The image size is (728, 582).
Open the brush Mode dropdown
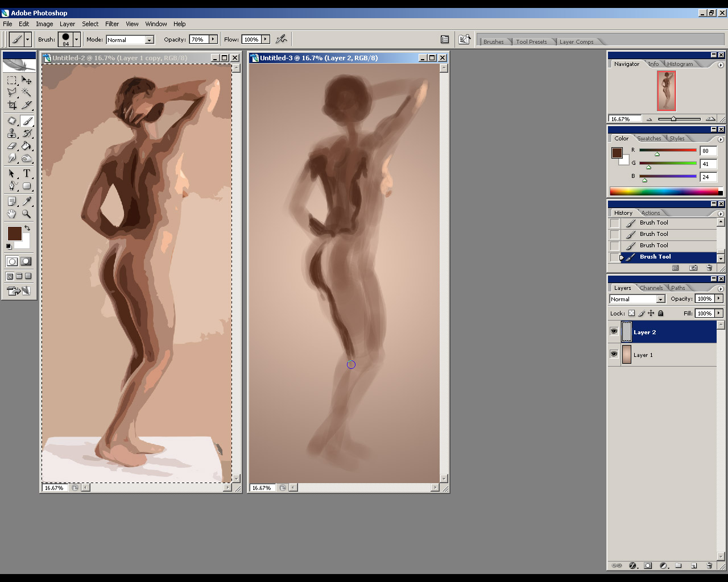(149, 40)
